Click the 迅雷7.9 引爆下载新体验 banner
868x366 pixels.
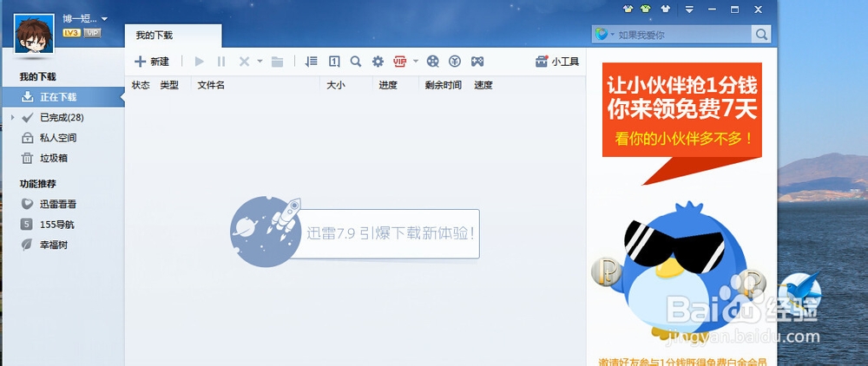point(355,232)
